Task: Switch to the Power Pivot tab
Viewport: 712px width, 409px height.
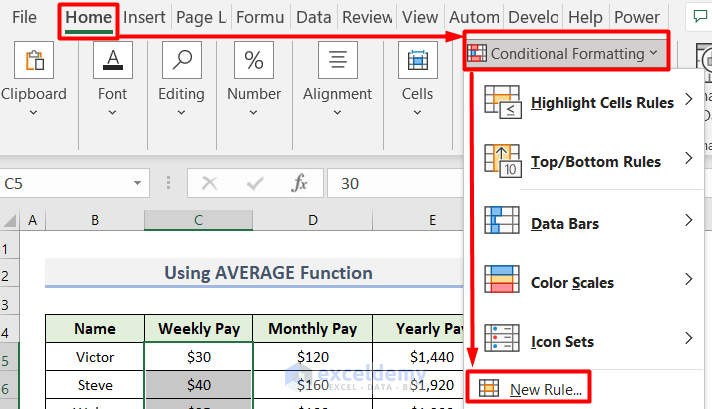Action: 637,17
